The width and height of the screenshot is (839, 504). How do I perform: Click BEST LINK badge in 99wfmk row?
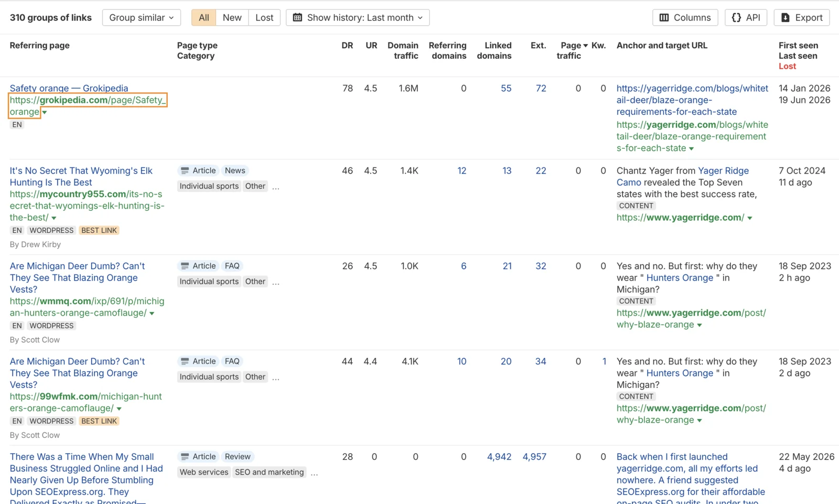pyautogui.click(x=99, y=421)
